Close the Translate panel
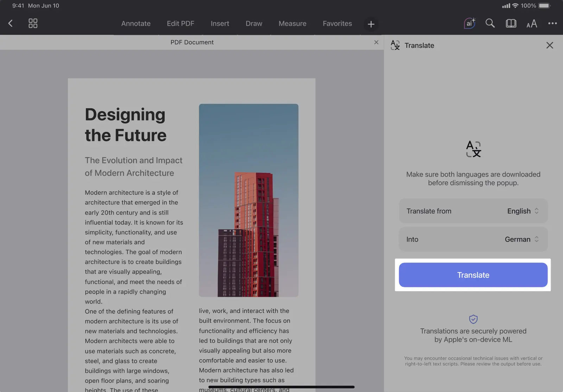 point(550,45)
